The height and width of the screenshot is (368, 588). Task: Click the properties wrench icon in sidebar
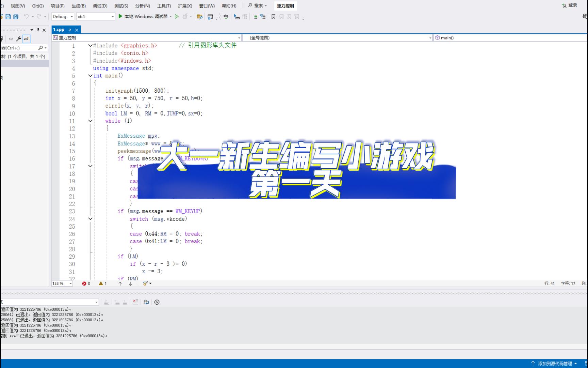(19, 39)
